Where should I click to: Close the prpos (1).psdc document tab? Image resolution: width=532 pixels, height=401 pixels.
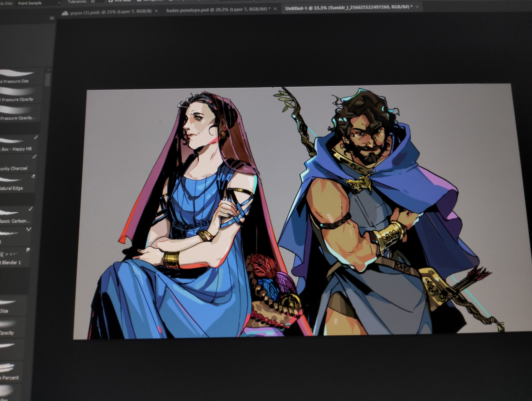[156, 11]
